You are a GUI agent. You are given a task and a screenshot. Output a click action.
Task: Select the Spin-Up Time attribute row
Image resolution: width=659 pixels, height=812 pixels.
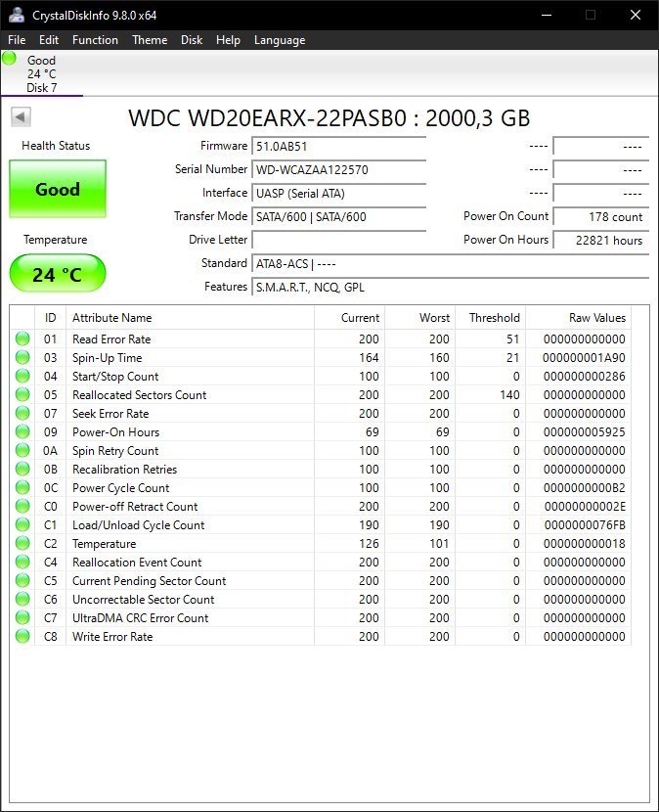click(196, 358)
